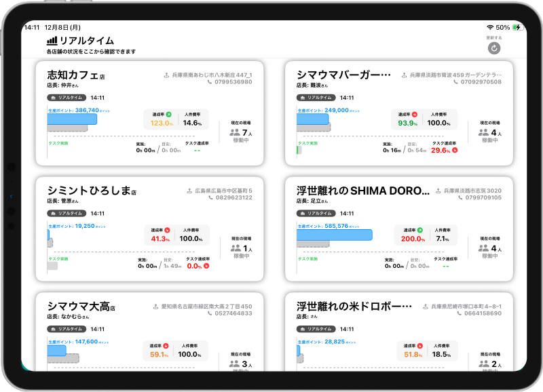Select the シマウマ大高 store card title

[x=78, y=307]
